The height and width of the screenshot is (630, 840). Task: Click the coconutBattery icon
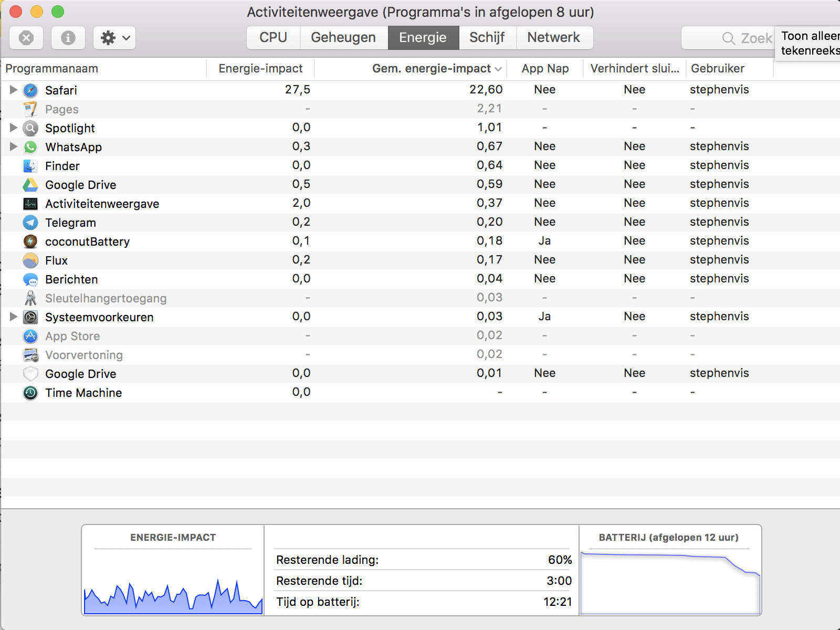click(30, 241)
